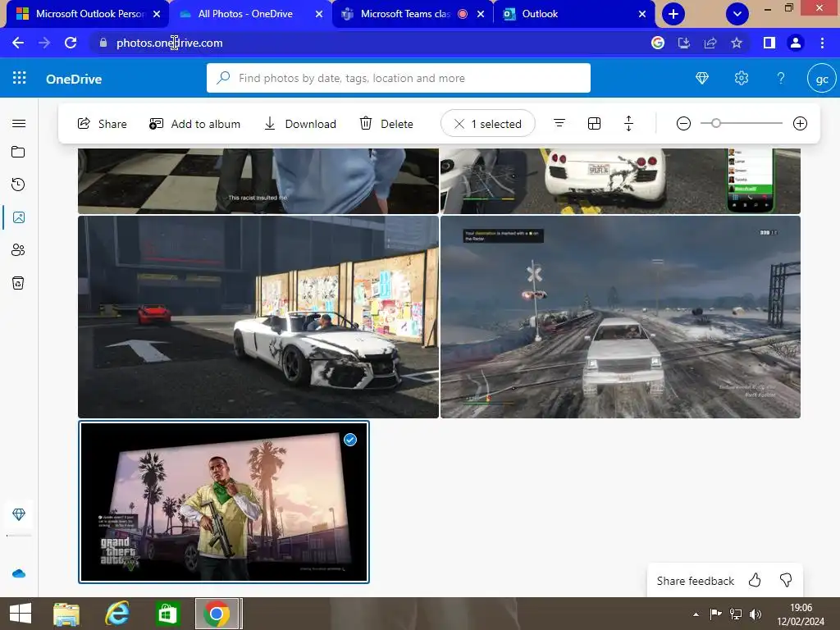Open the account avatar labeled gc
This screenshot has width=840, height=630.
(x=822, y=79)
